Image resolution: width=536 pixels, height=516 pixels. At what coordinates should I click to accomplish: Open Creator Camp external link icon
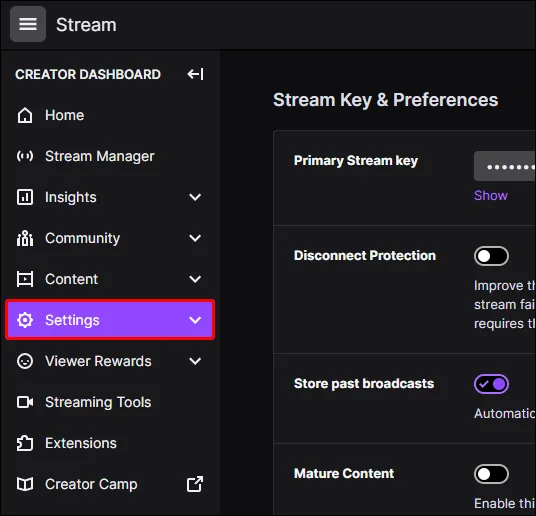[x=195, y=484]
